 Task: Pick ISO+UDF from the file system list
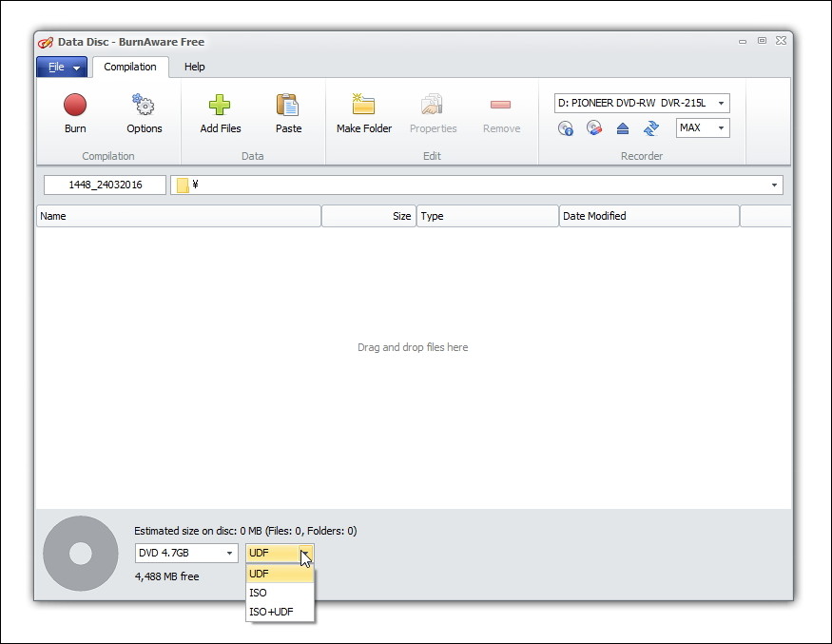click(x=281, y=612)
